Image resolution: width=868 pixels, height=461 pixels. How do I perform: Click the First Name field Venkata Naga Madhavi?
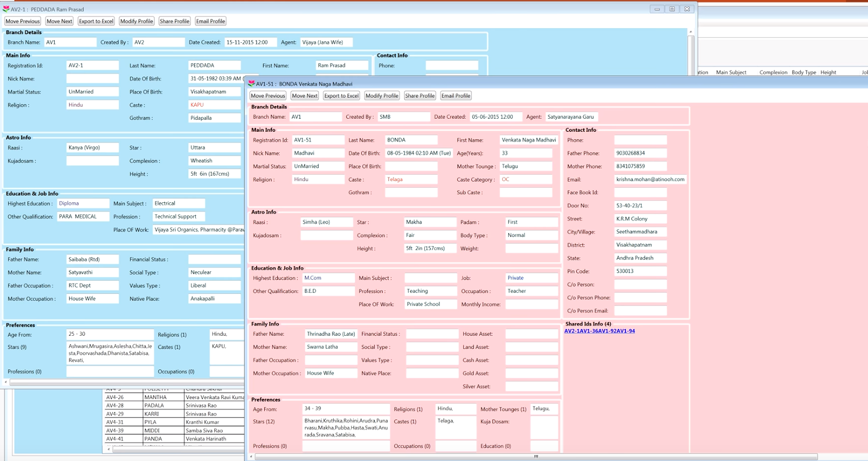point(528,140)
